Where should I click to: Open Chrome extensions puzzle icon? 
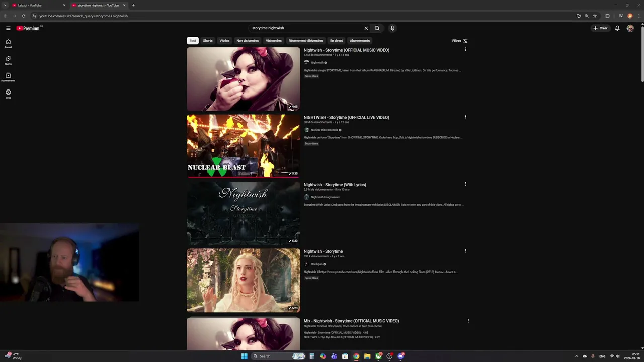607,16
